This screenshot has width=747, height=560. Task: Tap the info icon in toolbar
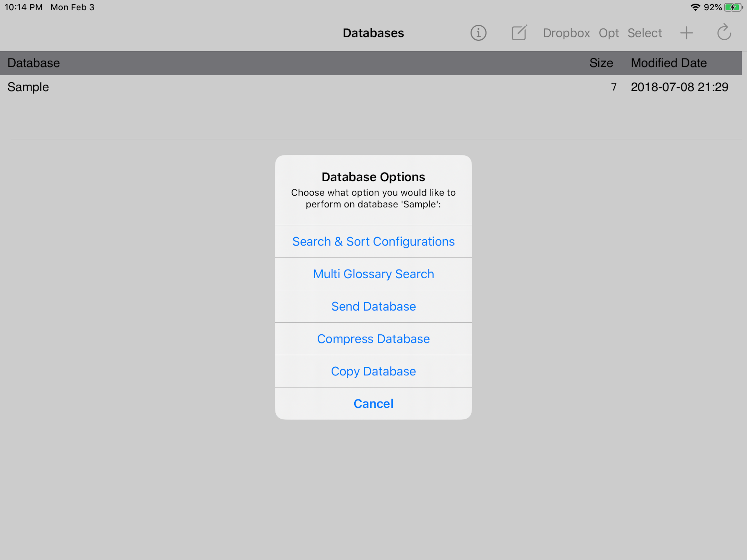(x=478, y=33)
